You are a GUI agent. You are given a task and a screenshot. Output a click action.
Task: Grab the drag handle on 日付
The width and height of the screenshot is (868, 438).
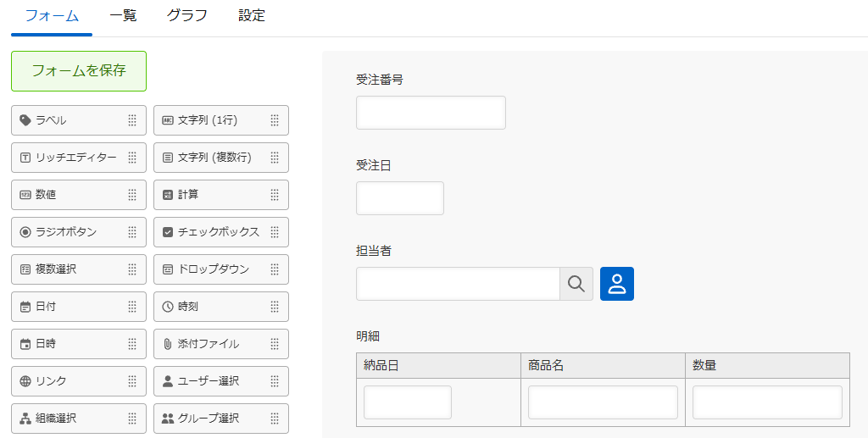(x=131, y=307)
